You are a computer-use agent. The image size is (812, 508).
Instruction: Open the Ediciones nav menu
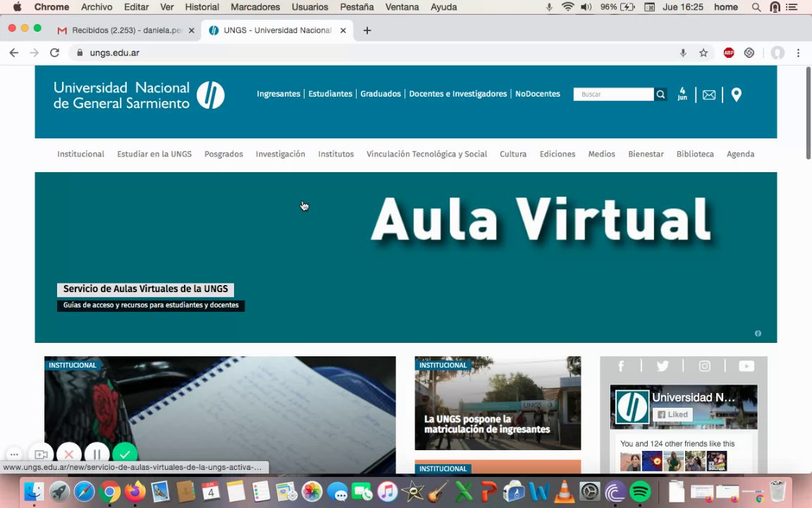[x=558, y=154]
